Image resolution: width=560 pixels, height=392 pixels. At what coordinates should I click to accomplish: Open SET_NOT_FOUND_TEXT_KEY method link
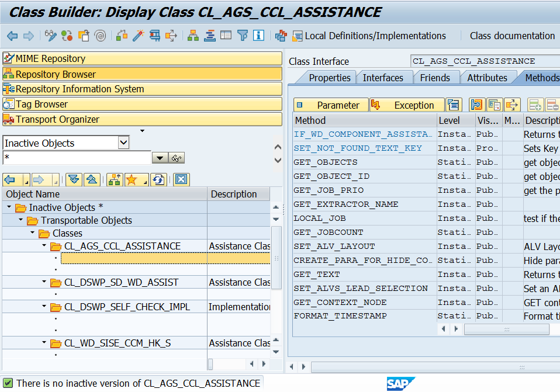pos(358,148)
